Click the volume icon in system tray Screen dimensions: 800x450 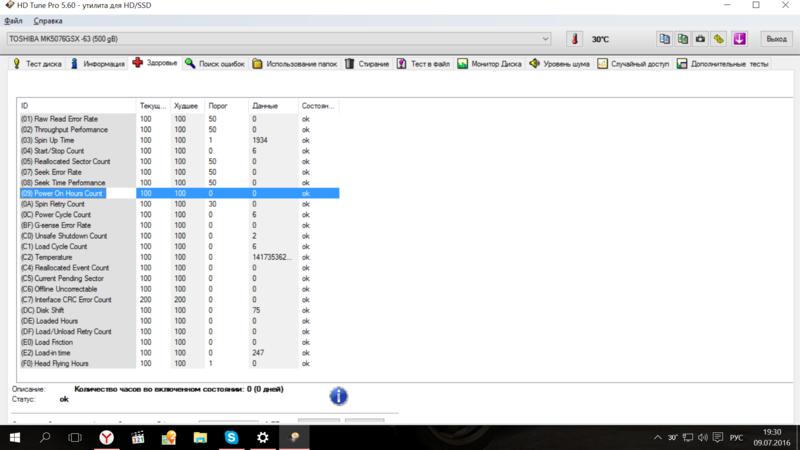point(703,437)
